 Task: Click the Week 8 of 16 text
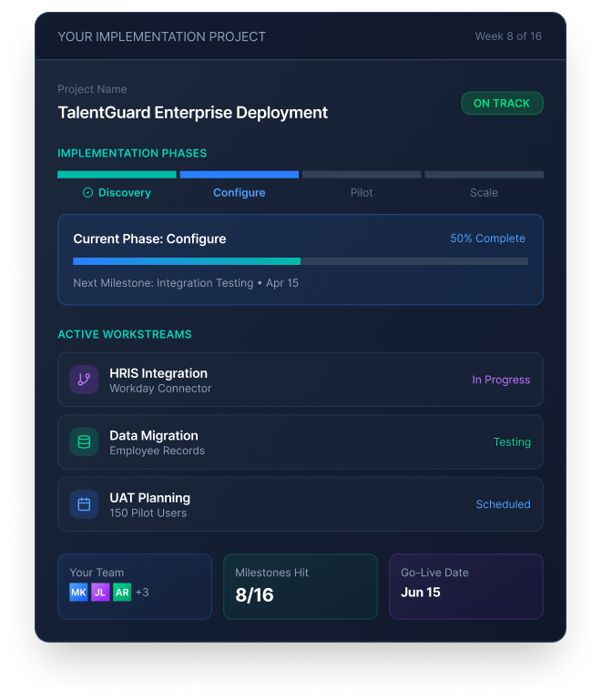point(508,36)
